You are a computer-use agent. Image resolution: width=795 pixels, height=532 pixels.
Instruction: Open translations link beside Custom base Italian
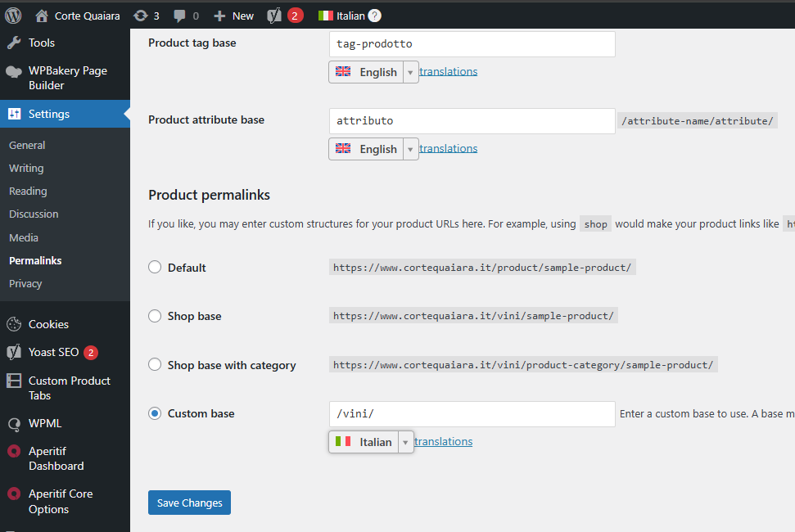(x=443, y=442)
